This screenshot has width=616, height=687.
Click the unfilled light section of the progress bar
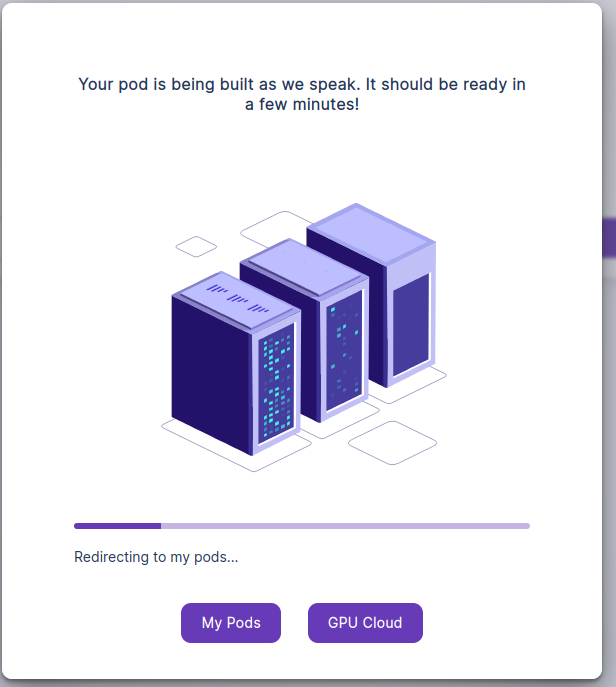tap(345, 525)
